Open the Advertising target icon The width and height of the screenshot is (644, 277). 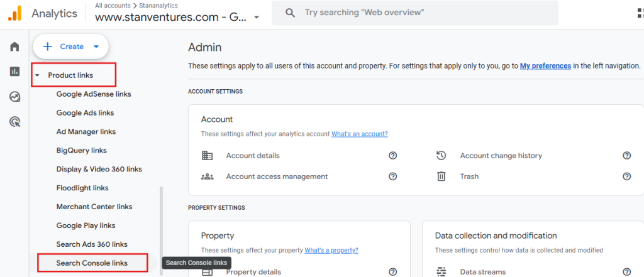click(x=14, y=122)
